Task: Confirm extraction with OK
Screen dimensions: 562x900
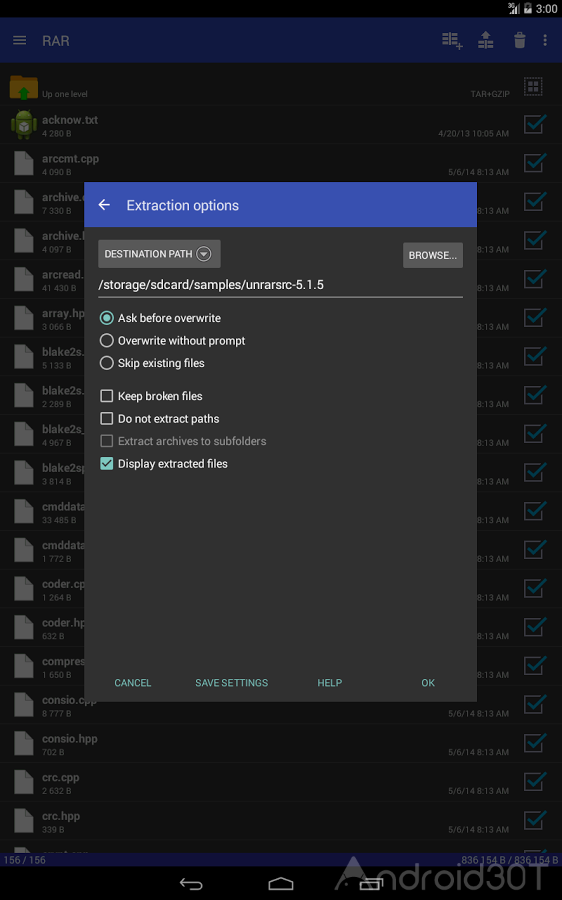Action: tap(428, 682)
